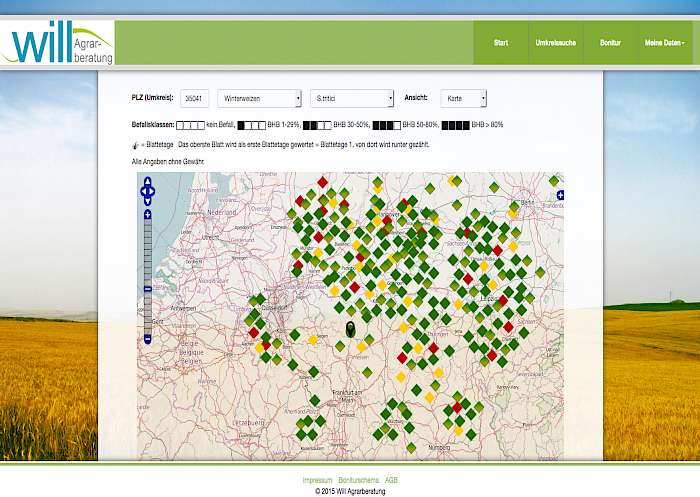Open the Winterweizen crop dropdown
Viewport: 700px width, 497px height.
click(259, 98)
